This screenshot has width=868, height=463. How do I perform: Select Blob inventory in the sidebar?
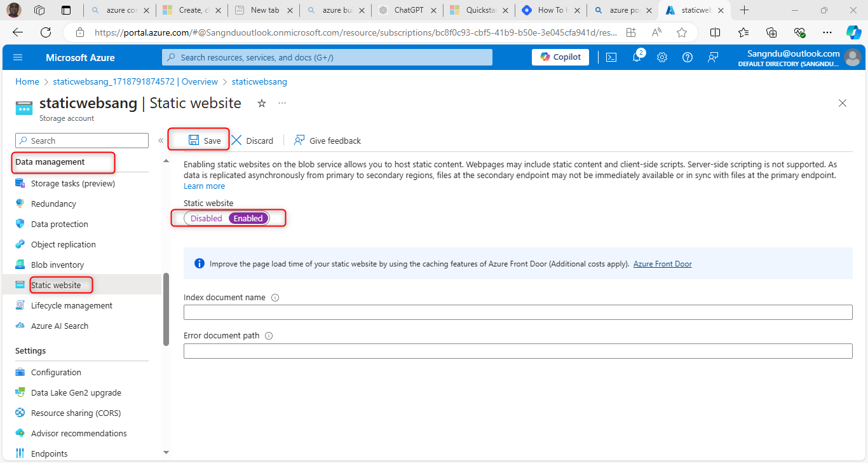click(57, 265)
